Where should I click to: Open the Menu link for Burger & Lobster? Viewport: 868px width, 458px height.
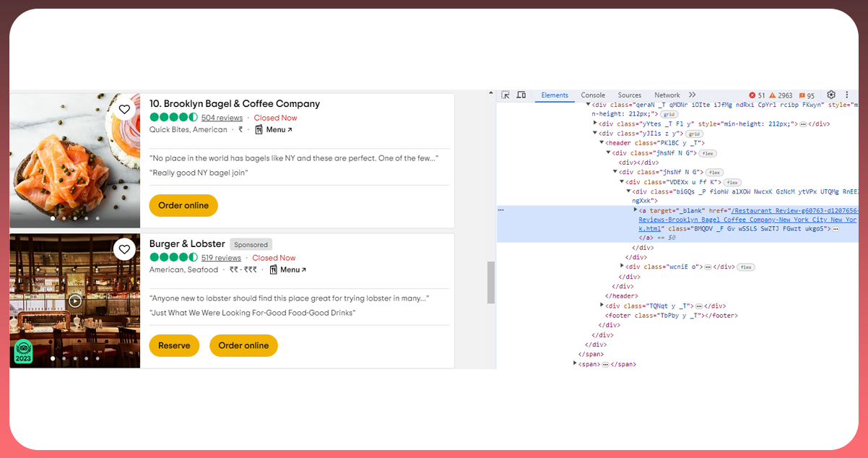pyautogui.click(x=288, y=270)
